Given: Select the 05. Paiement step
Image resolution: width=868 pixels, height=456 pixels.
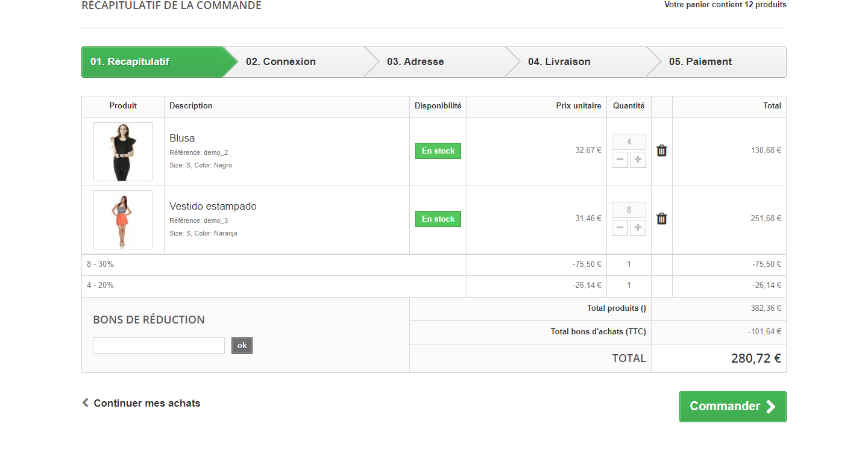Looking at the screenshot, I should tap(700, 62).
